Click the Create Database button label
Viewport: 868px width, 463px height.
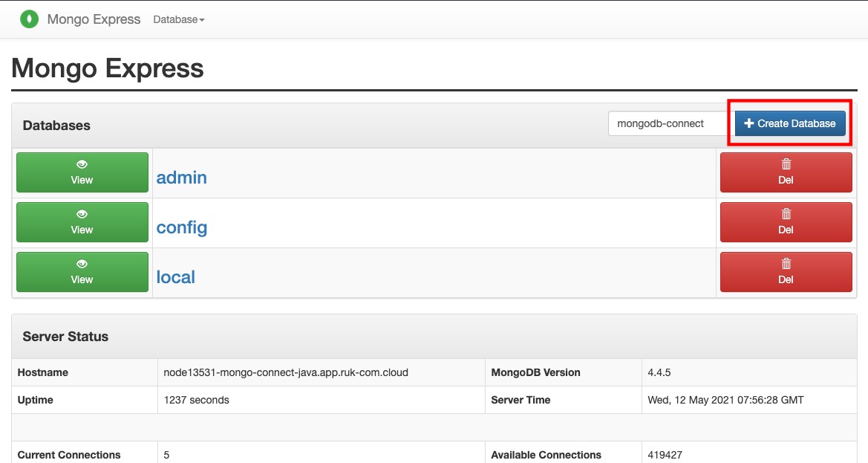coord(797,123)
